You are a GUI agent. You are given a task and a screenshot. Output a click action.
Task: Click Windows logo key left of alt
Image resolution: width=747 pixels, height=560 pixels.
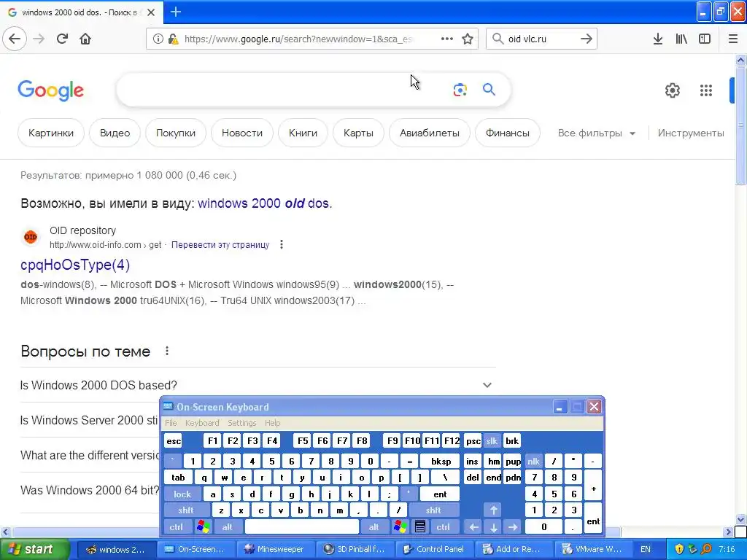click(203, 526)
